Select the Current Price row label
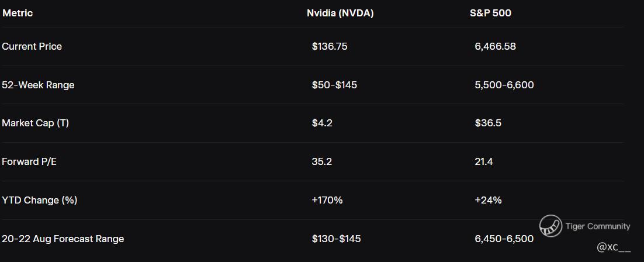The height and width of the screenshot is (262, 644). (x=32, y=46)
